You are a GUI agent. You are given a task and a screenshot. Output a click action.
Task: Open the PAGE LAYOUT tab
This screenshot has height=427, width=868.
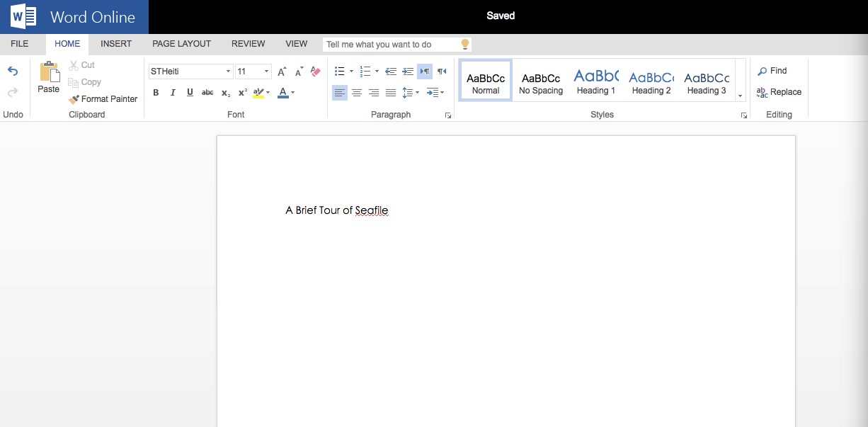(181, 44)
